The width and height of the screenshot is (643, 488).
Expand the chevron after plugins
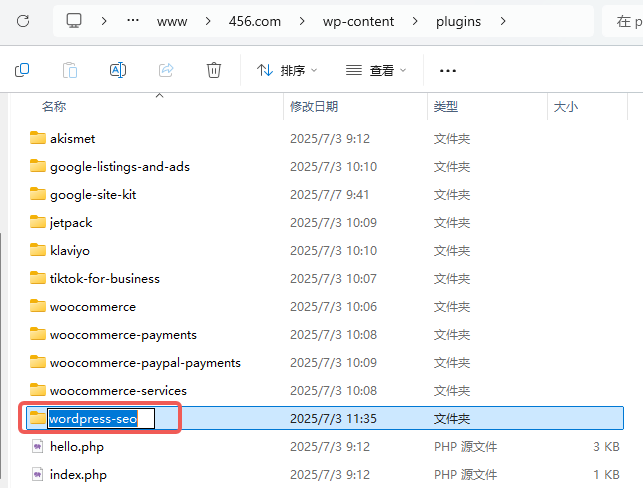pyautogui.click(x=503, y=21)
